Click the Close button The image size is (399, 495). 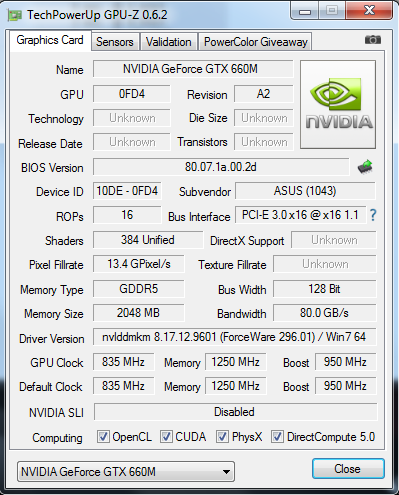(348, 469)
